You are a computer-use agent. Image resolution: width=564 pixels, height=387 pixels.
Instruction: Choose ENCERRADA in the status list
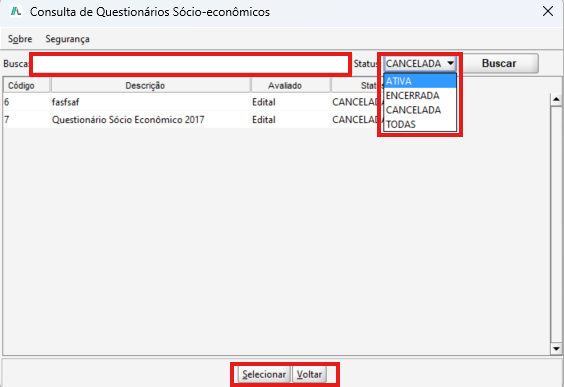(420, 96)
